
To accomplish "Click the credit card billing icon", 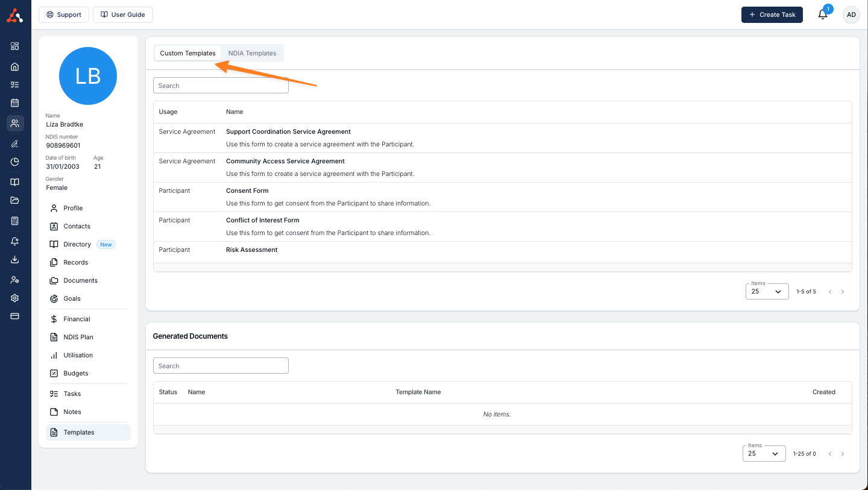I will 15,316.
